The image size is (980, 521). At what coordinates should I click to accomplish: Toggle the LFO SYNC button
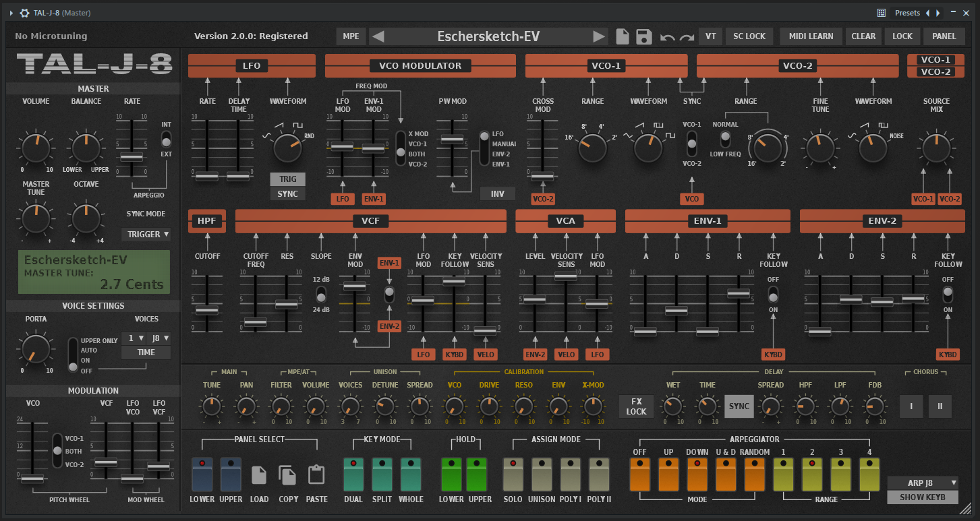288,194
